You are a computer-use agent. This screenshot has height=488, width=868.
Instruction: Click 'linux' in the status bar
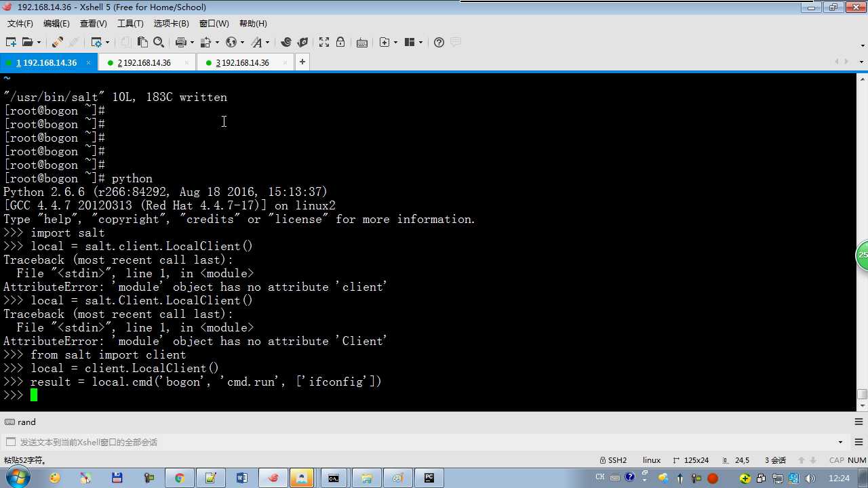[x=652, y=460]
